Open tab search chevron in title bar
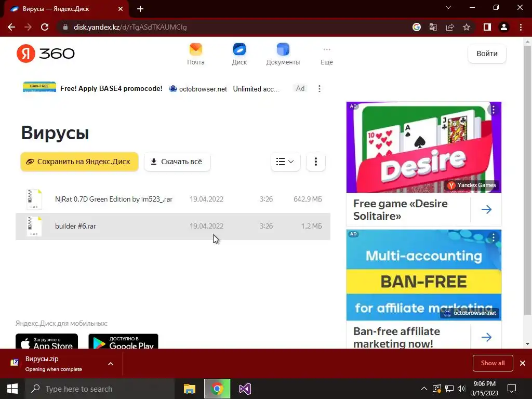Viewport: 532px width, 399px height. [x=448, y=7]
